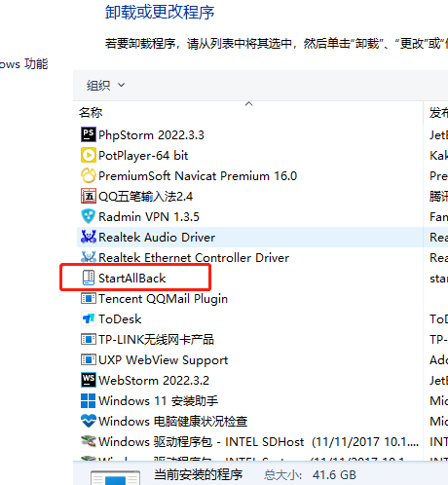Click the QQ五笔输入法2.4 icon

click(x=89, y=196)
